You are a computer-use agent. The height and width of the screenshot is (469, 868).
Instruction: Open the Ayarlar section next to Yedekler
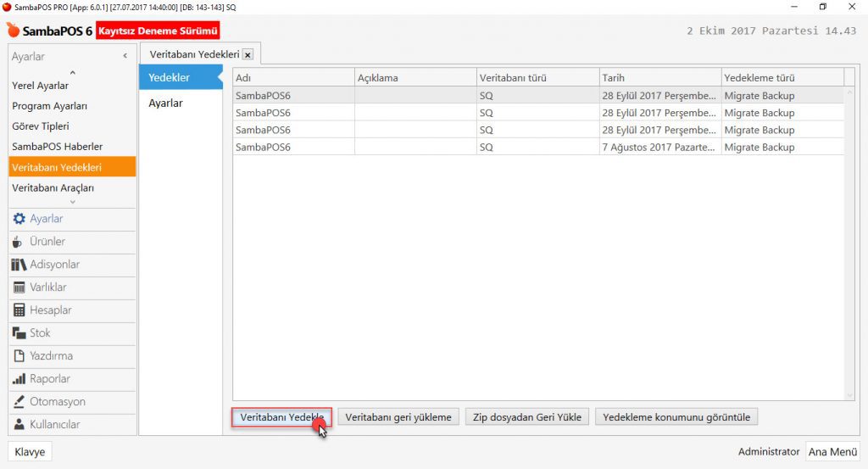(x=165, y=103)
